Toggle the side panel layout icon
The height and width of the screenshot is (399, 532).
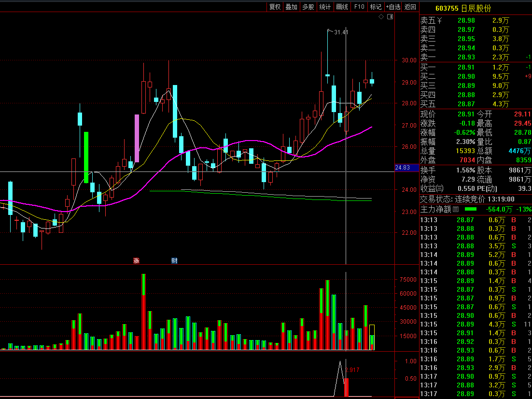click(x=390, y=16)
